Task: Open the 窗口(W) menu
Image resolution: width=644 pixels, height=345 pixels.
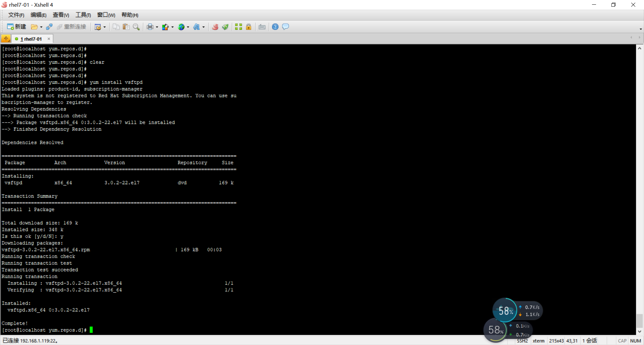Action: coord(106,15)
